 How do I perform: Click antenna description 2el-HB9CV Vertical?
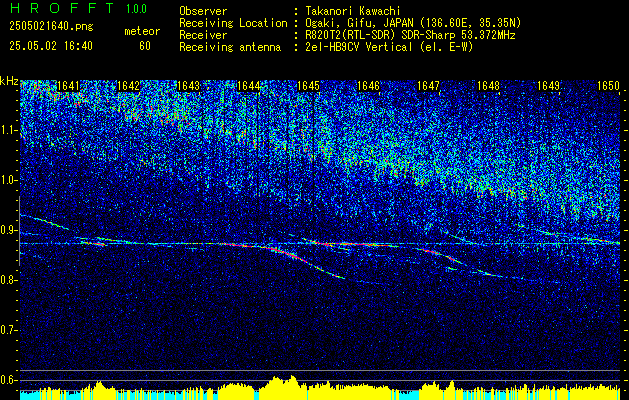point(359,47)
